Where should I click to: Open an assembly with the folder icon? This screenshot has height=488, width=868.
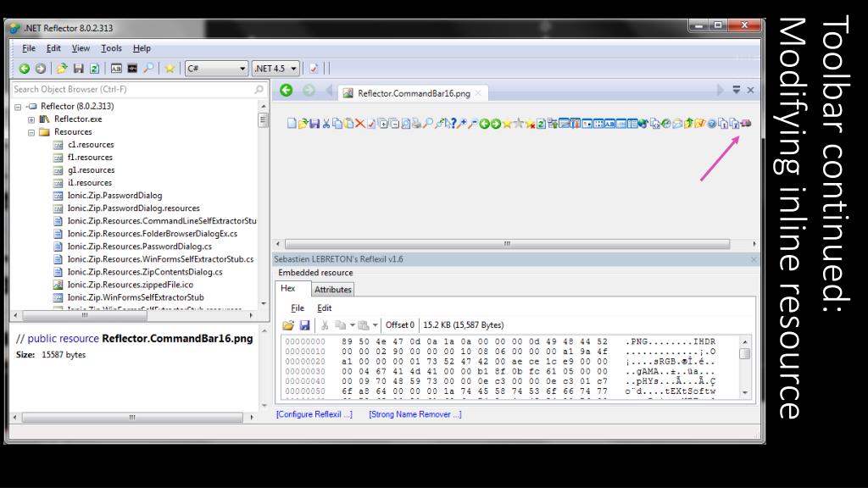tap(62, 69)
